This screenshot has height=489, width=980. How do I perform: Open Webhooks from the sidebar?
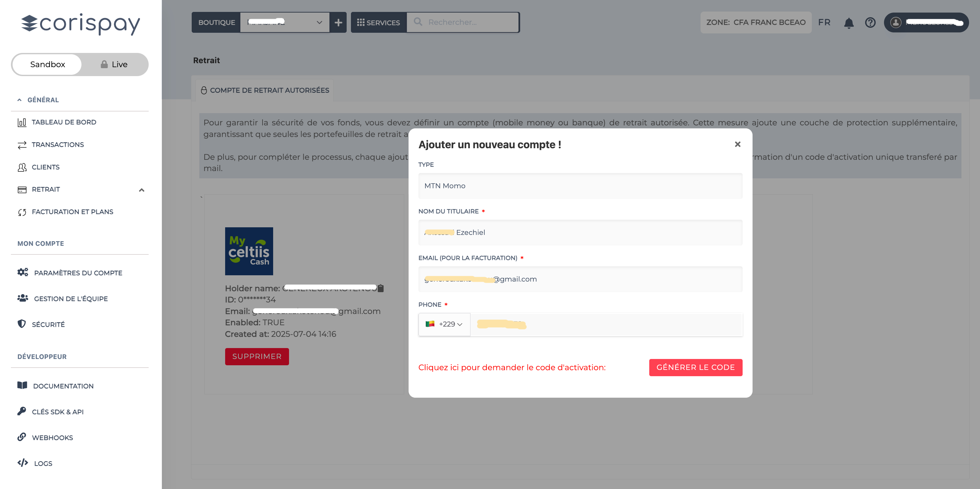[52, 438]
